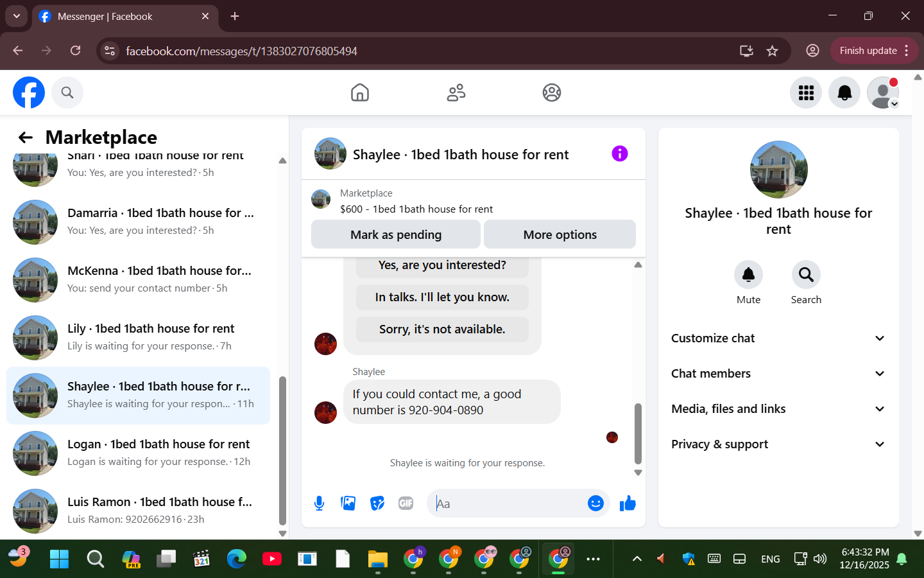Expand Chat members section
Image resolution: width=924 pixels, height=578 pixels.
[x=778, y=374]
